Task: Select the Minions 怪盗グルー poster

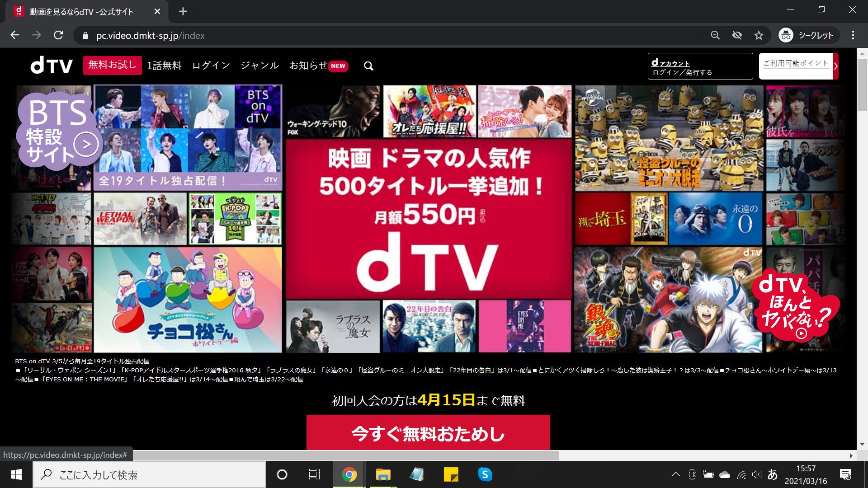Action: 669,138
